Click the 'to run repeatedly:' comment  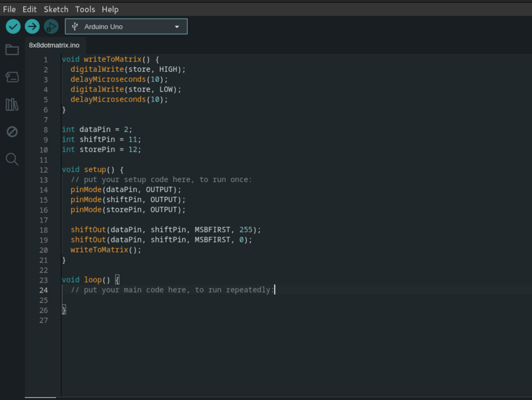pos(234,290)
